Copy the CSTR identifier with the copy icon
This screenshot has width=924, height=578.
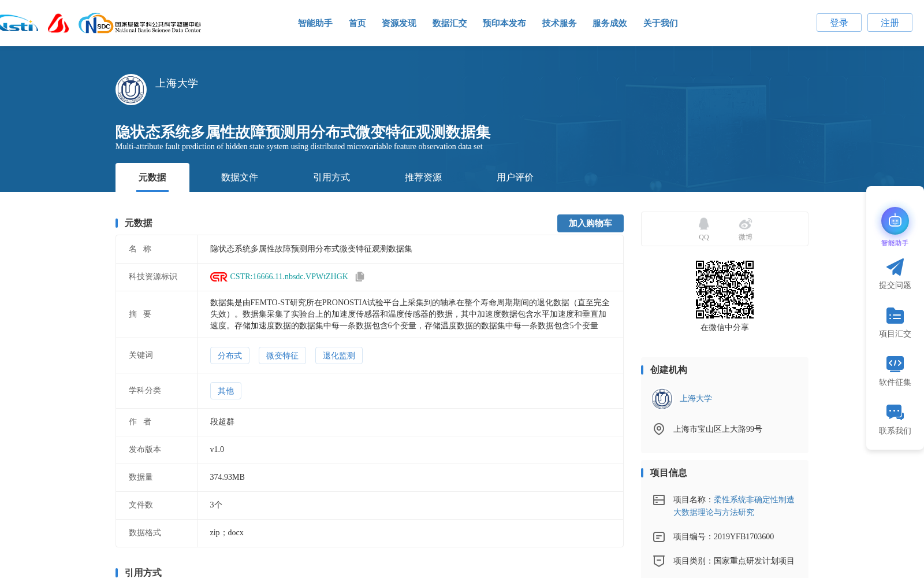tap(360, 277)
